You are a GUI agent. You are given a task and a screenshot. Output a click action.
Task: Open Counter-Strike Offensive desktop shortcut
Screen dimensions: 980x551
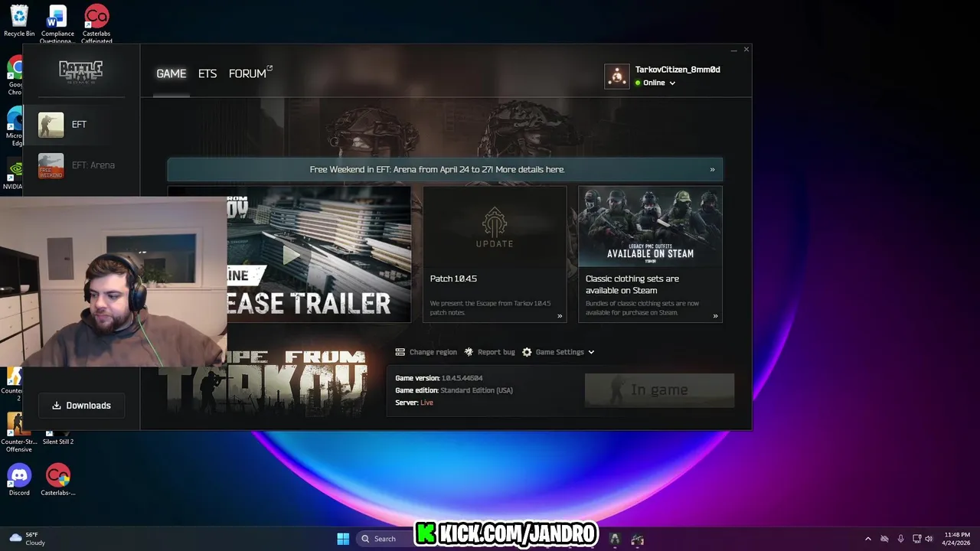point(19,432)
